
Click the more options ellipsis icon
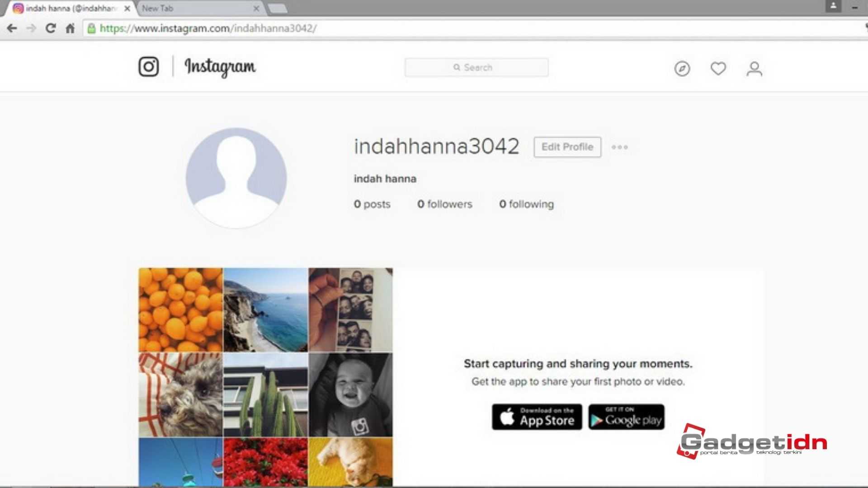[620, 147]
